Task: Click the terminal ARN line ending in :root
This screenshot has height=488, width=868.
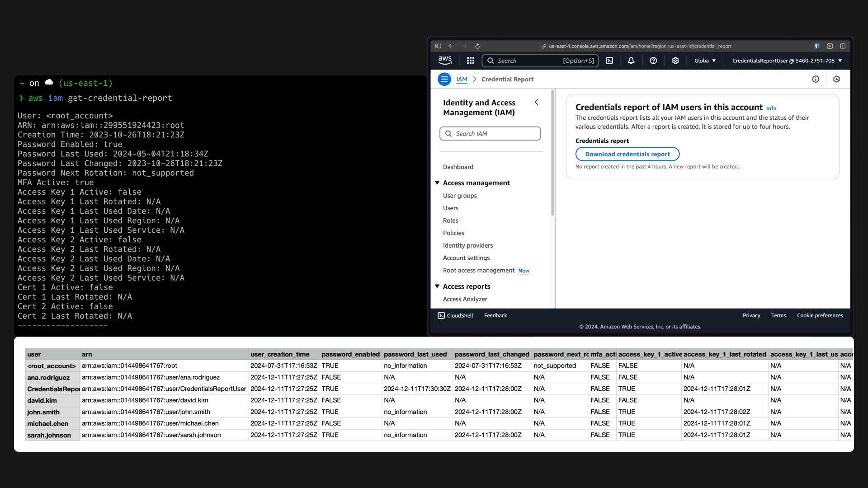Action: point(101,125)
